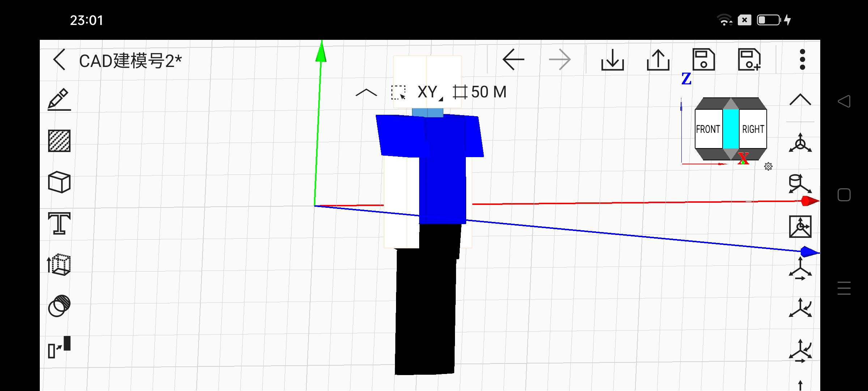Collapse the top snap toolbar chevron
Image resolution: width=868 pixels, height=391 pixels.
[x=366, y=93]
